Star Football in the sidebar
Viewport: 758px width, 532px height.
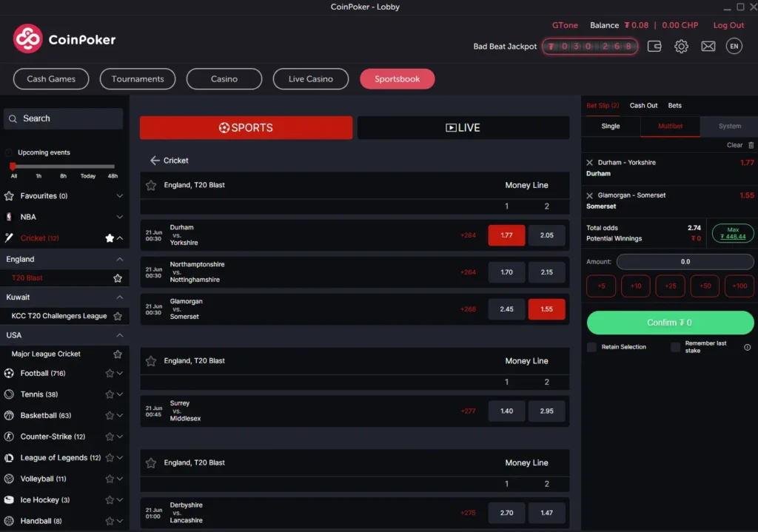(110, 373)
